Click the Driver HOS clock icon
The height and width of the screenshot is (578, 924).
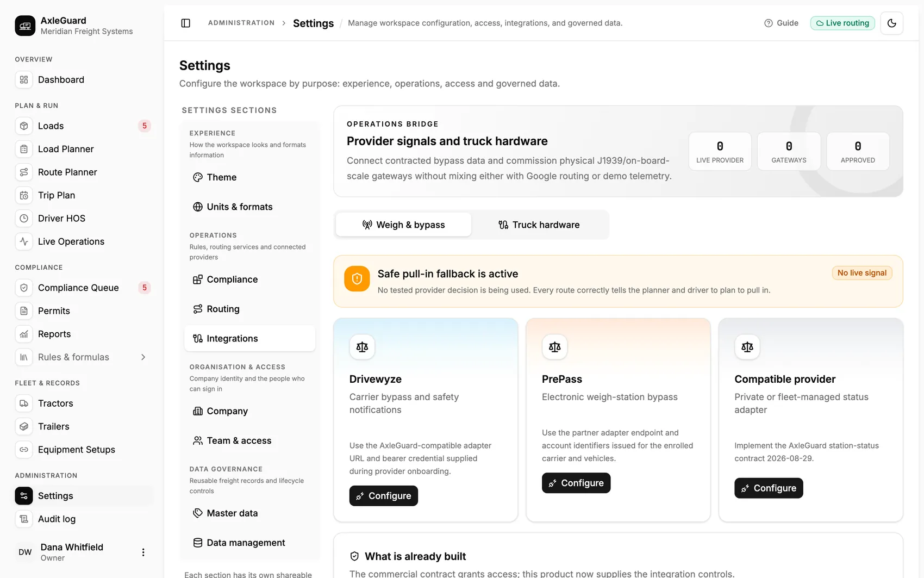tap(24, 219)
